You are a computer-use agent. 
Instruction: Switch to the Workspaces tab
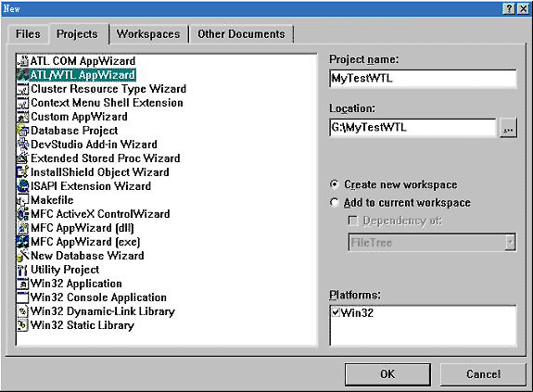tap(148, 34)
